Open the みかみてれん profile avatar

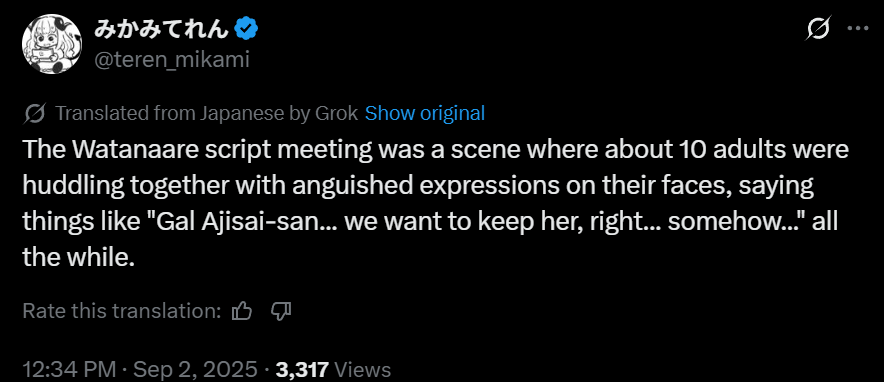52,44
